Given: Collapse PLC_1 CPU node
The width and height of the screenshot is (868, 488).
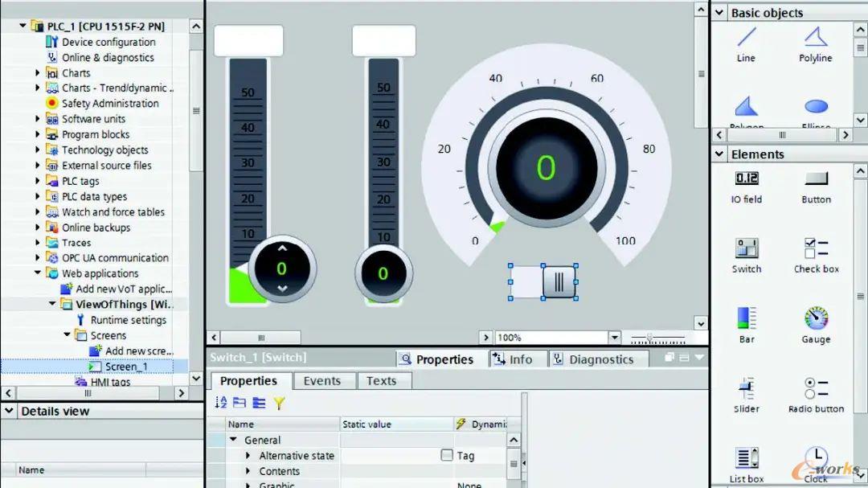Looking at the screenshot, I should [23, 26].
